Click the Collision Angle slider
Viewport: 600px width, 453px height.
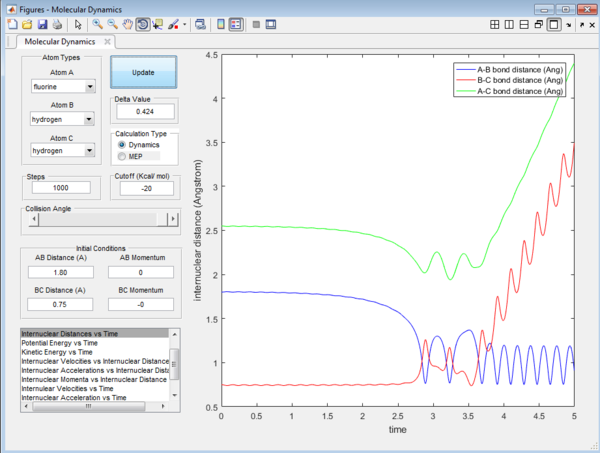click(95, 219)
